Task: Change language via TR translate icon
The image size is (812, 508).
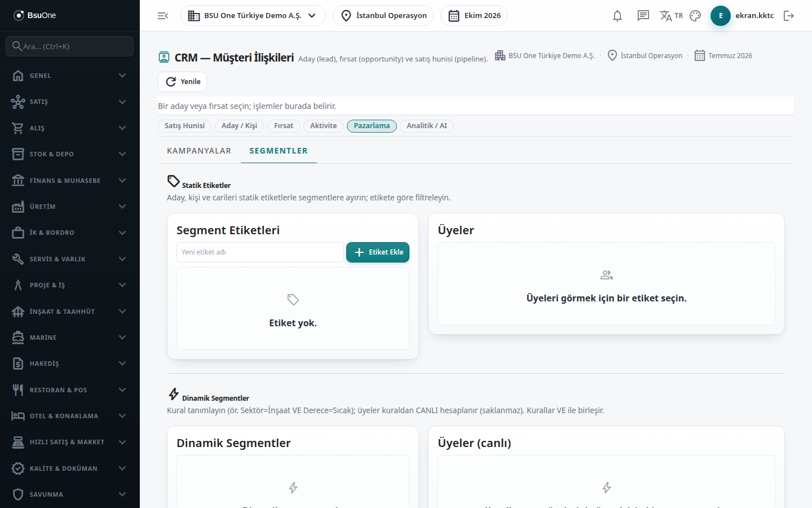Action: pyautogui.click(x=671, y=16)
